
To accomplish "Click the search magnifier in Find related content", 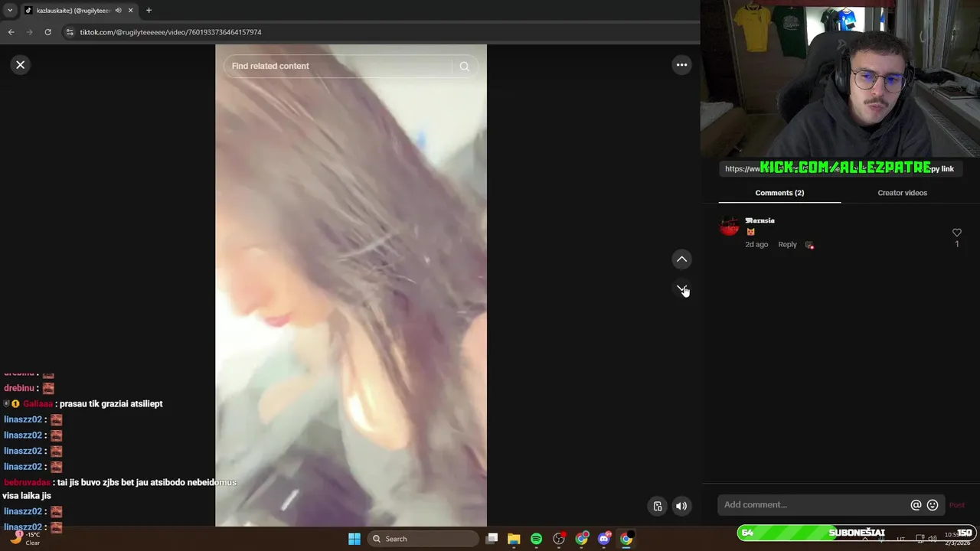I will 464,67.
